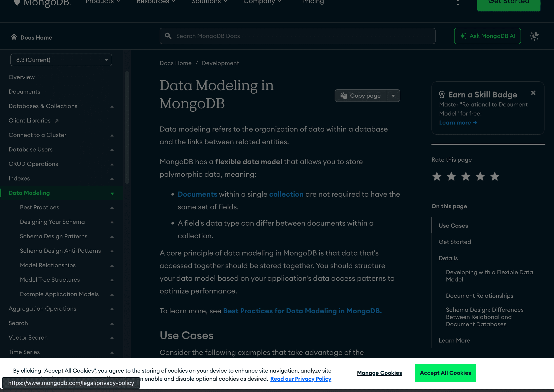Click the MongoDB leaf logo
This screenshot has height=392, width=554.
pyautogui.click(x=17, y=2)
